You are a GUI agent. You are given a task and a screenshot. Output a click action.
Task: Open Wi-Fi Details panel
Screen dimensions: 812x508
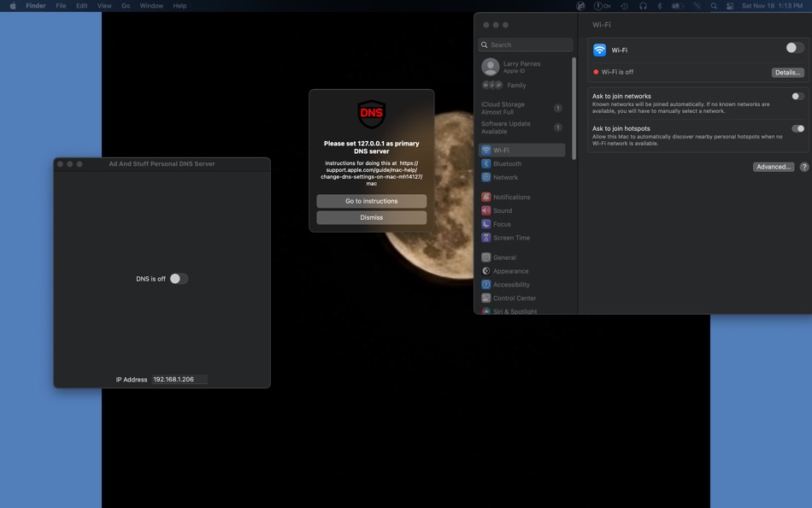point(787,73)
